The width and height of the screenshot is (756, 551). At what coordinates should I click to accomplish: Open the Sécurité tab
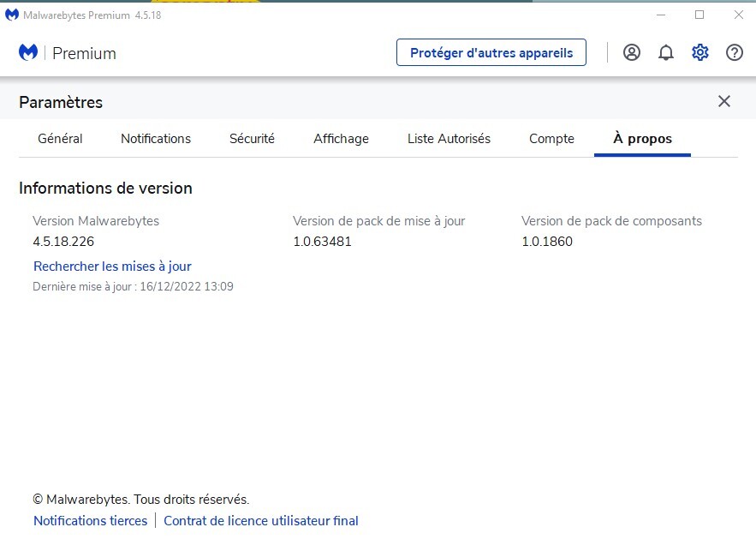point(252,139)
